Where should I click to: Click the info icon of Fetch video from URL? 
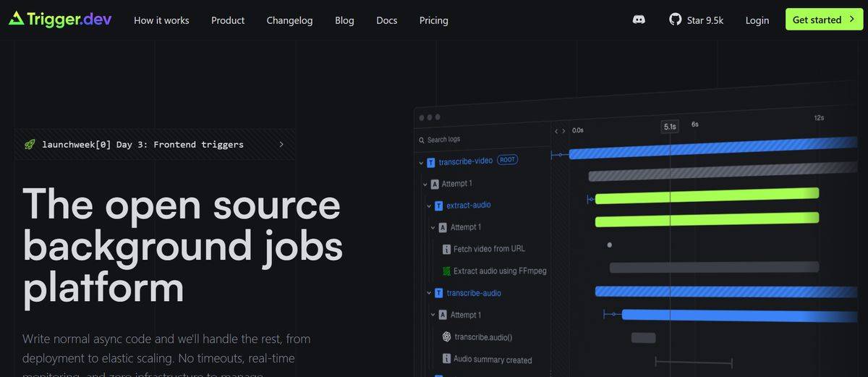[x=447, y=249]
